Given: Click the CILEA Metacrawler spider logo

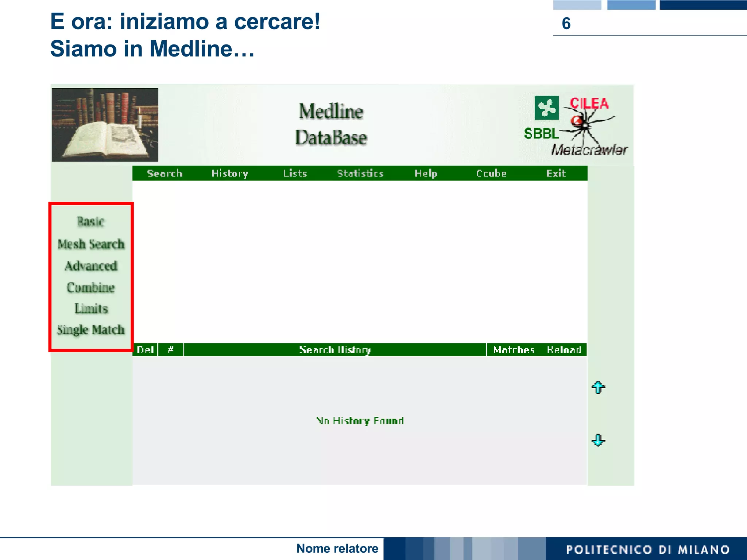Looking at the screenshot, I should point(590,126).
